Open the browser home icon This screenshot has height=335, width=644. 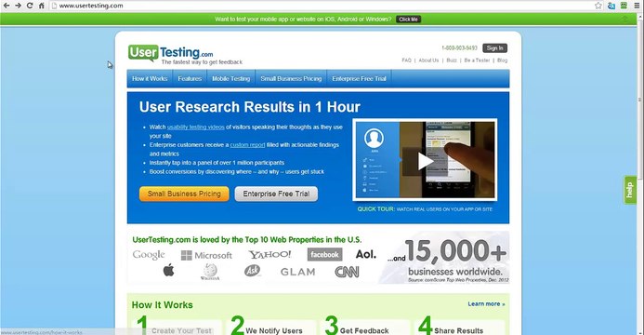click(x=42, y=6)
